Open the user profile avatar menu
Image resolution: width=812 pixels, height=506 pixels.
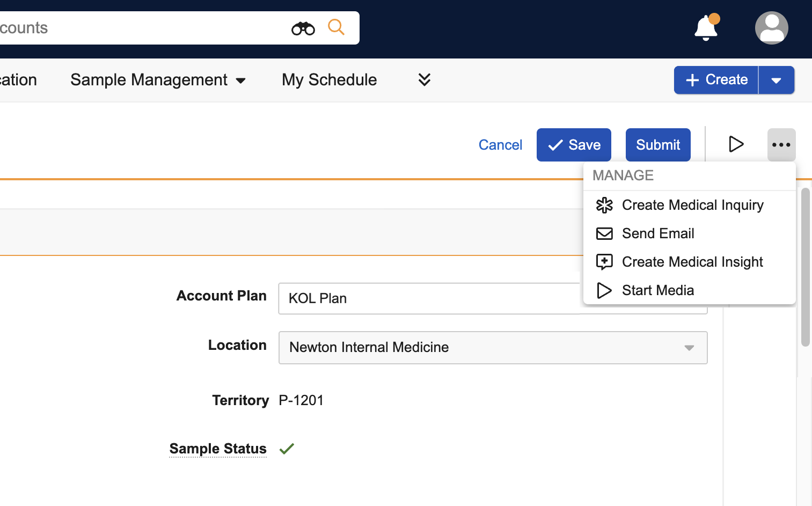click(x=771, y=28)
